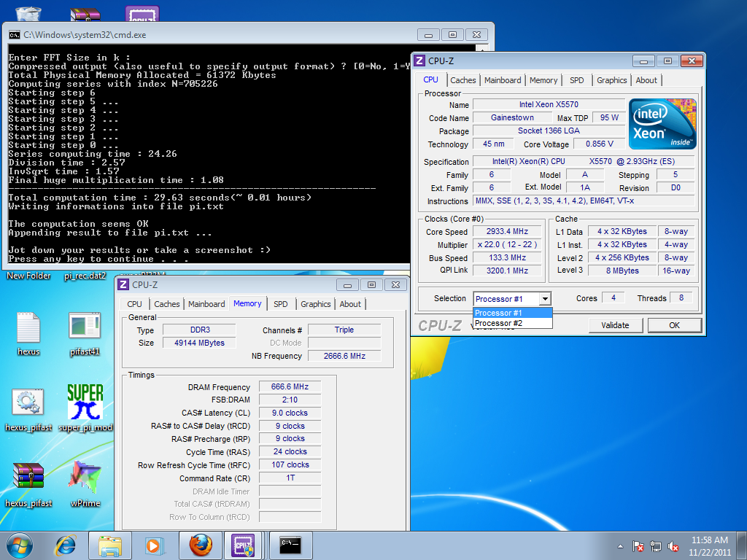Open the taskbar clock showing 11:58 AM
This screenshot has width=747, height=560.
point(710,546)
